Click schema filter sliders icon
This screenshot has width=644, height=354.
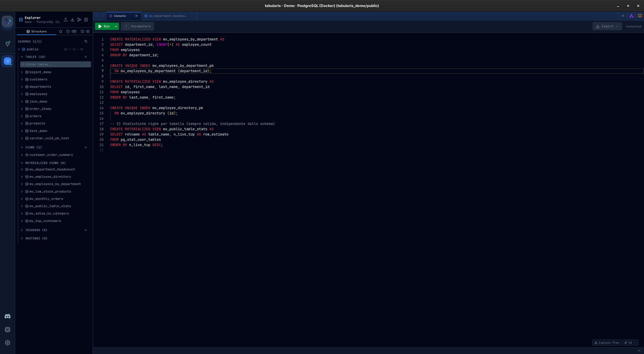(x=86, y=41)
